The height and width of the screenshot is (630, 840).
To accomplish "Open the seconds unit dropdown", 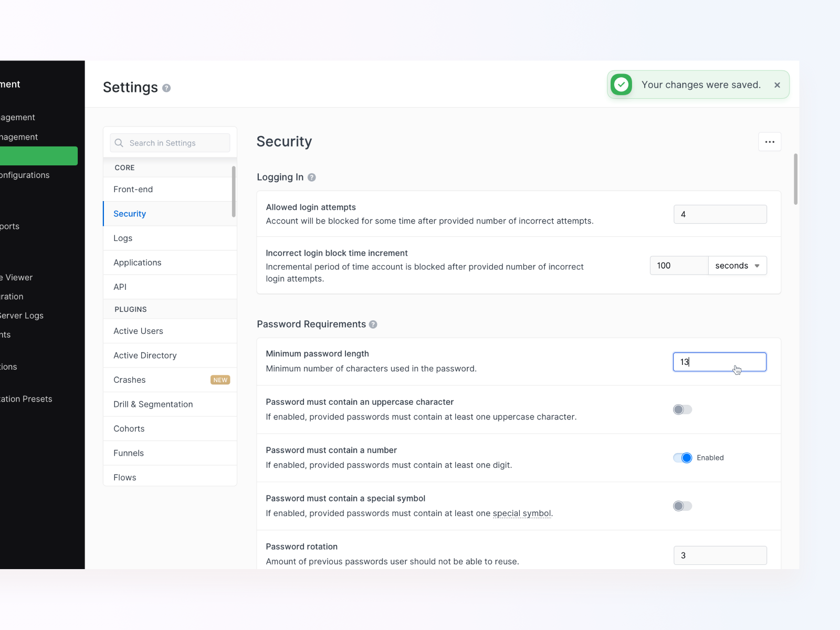I will click(x=737, y=265).
